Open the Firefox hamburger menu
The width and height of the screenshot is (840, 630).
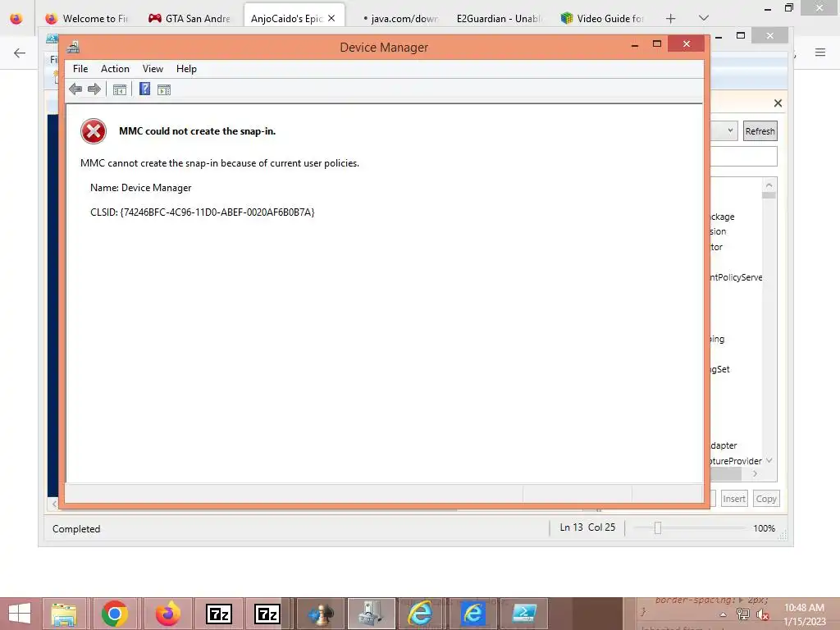(820, 52)
